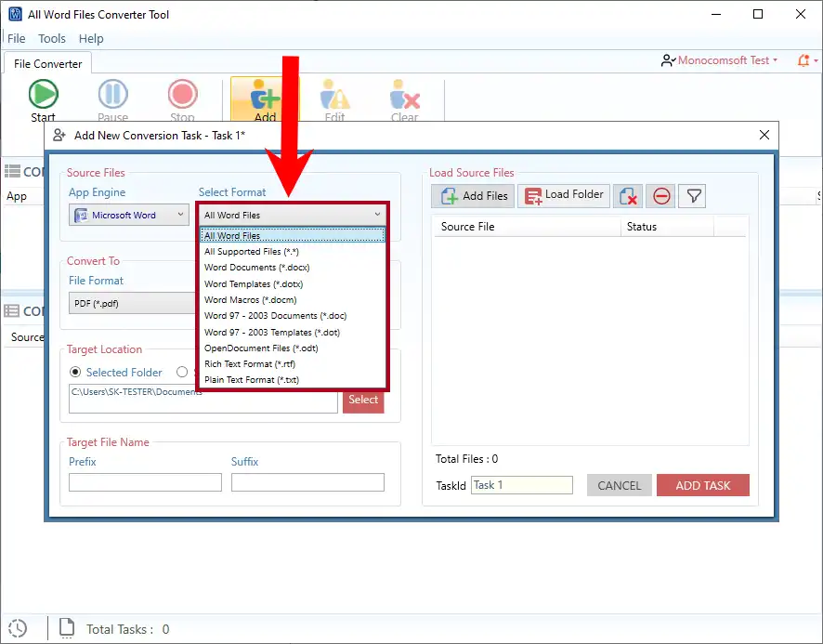
Task: Switch to the File Converter tab
Action: (47, 63)
